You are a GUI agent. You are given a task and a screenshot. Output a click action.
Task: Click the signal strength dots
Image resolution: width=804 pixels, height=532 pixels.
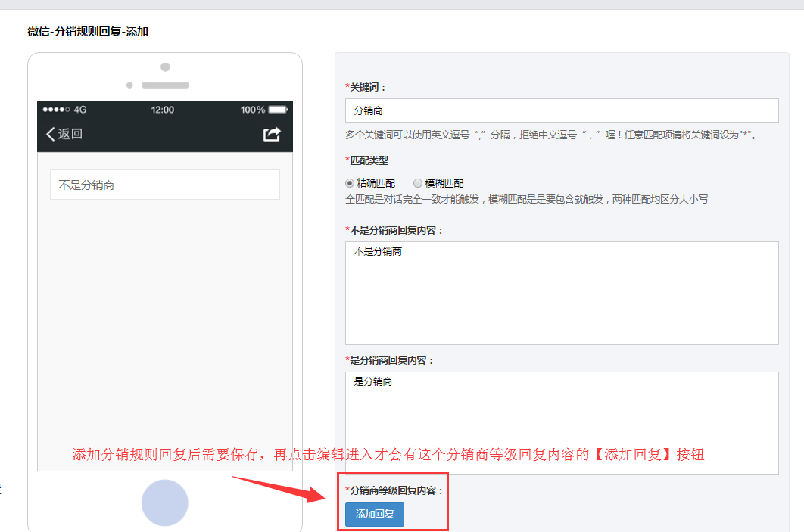pyautogui.click(x=58, y=110)
